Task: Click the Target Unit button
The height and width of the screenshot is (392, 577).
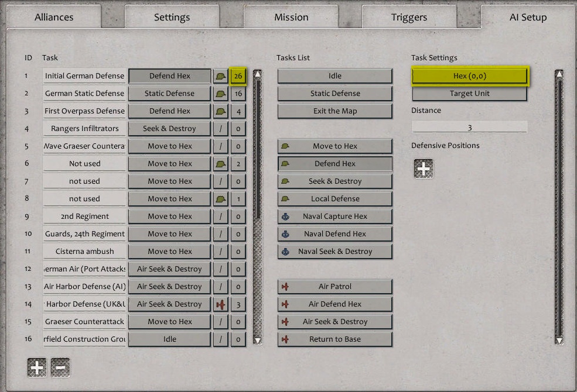Action: [470, 94]
